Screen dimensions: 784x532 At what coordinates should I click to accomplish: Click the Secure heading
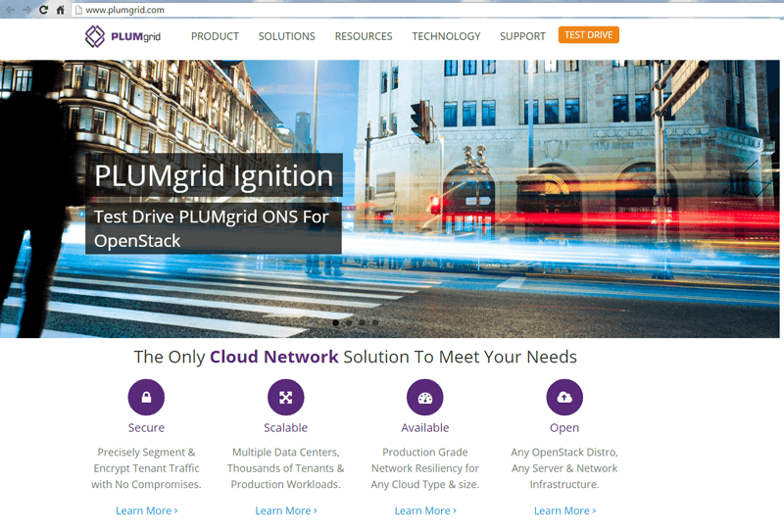pyautogui.click(x=146, y=428)
